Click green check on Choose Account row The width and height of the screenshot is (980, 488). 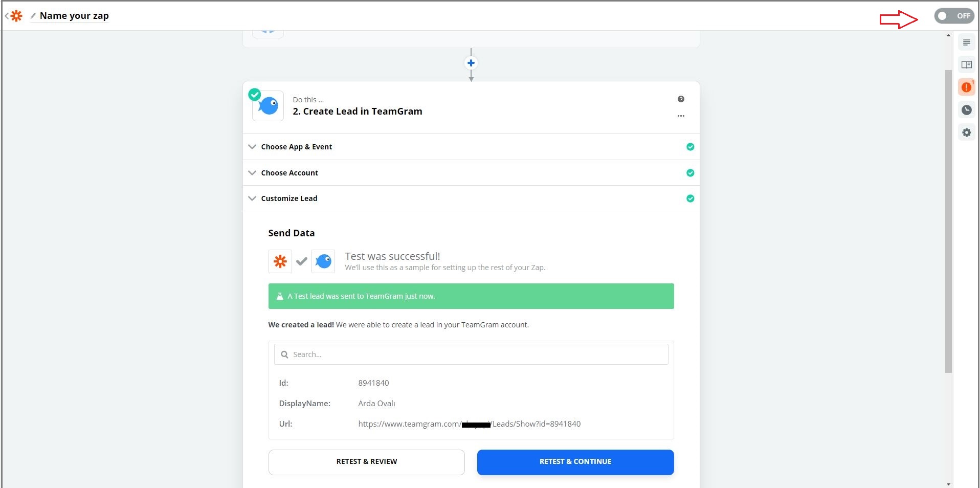(690, 173)
